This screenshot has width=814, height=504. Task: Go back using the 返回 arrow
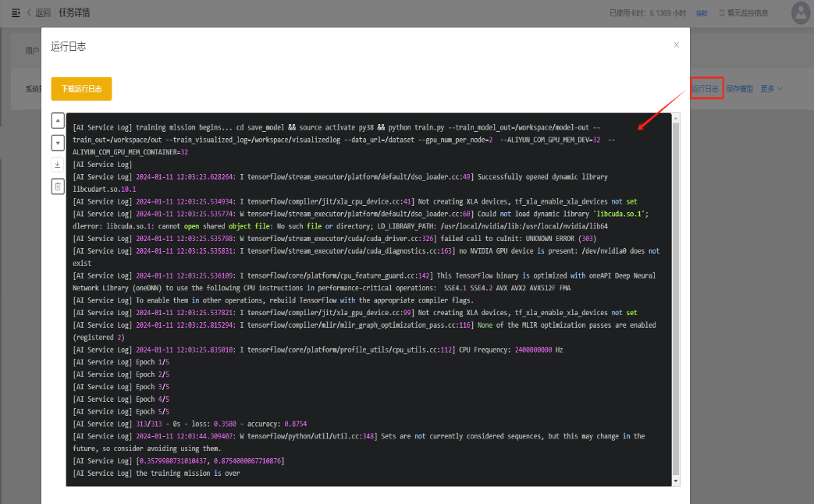[x=39, y=12]
